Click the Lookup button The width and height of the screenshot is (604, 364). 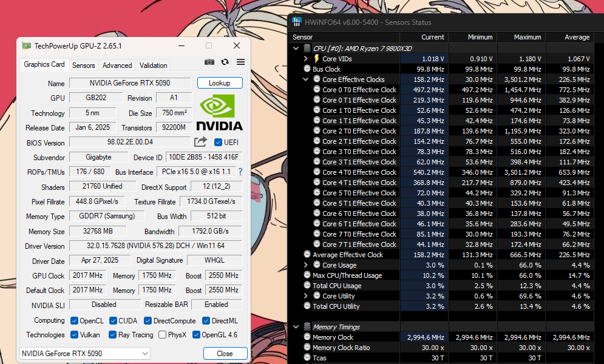pos(220,83)
